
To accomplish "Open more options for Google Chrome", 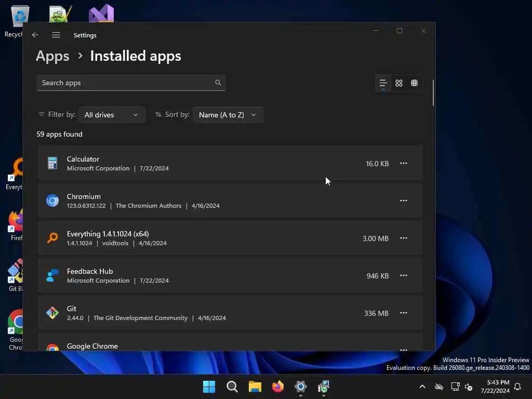I will [403, 349].
